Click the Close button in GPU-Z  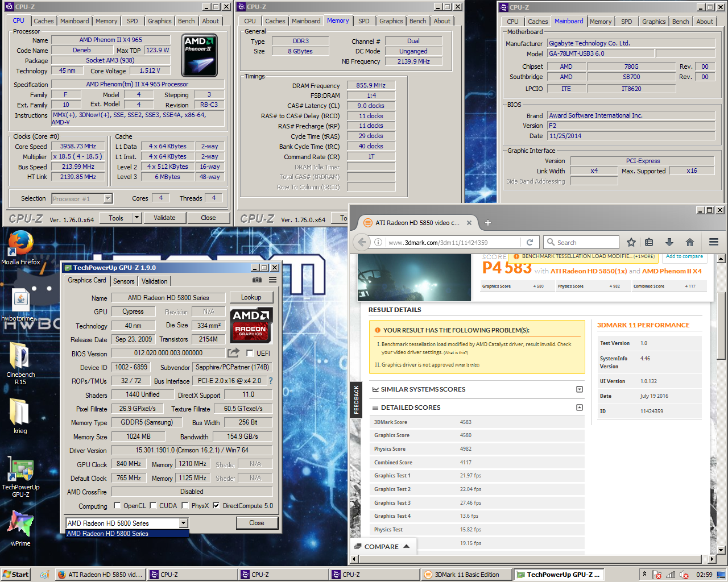click(x=257, y=523)
